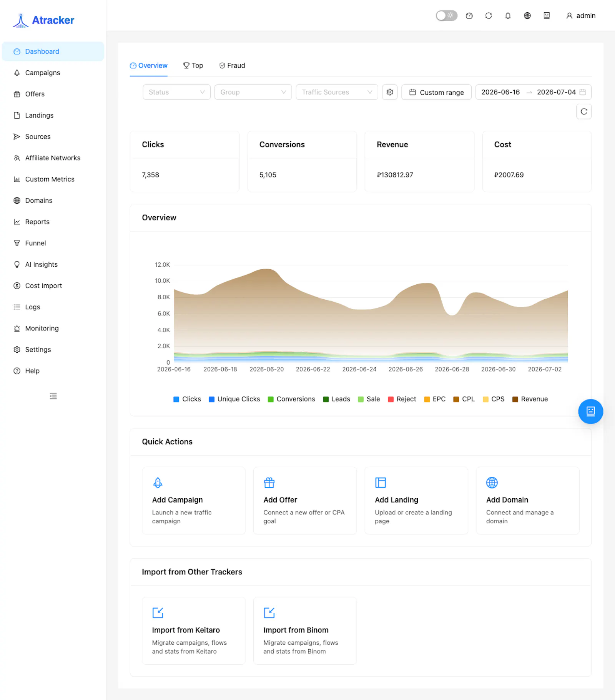This screenshot has width=615, height=700.
Task: Toggle the Sale legend series
Action: [369, 399]
